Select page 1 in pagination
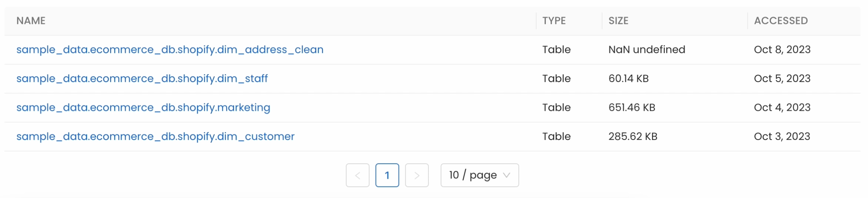The width and height of the screenshot is (868, 198). coord(387,175)
